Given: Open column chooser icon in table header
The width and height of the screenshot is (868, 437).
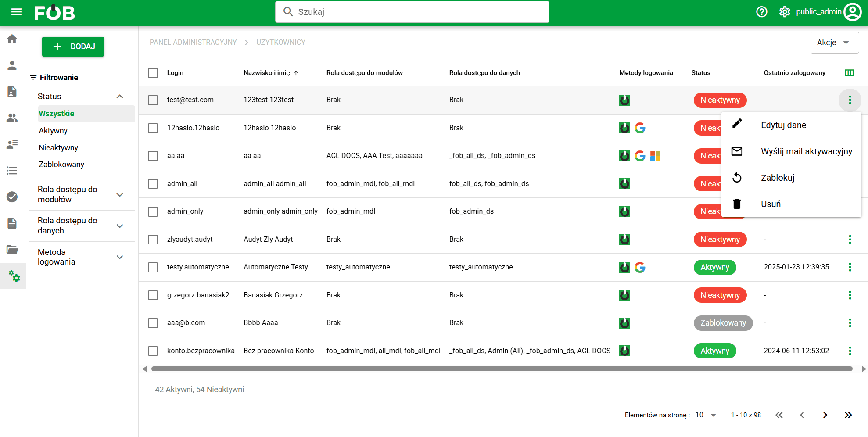Looking at the screenshot, I should coord(850,73).
